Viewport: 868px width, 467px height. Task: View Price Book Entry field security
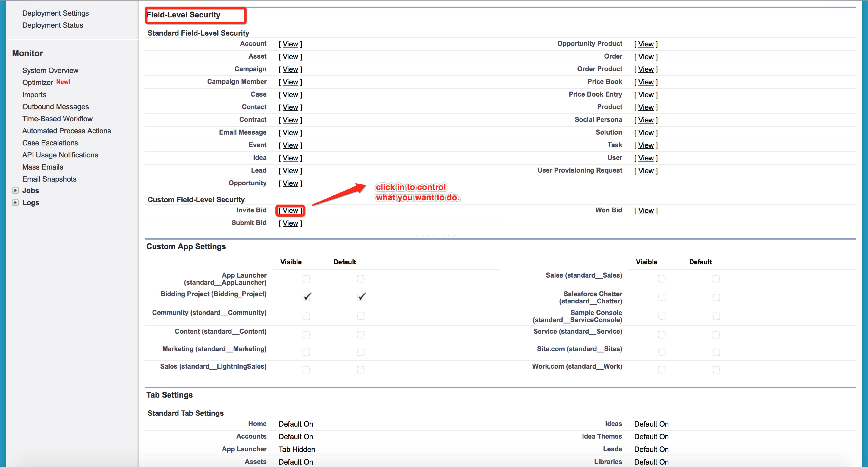coord(646,95)
